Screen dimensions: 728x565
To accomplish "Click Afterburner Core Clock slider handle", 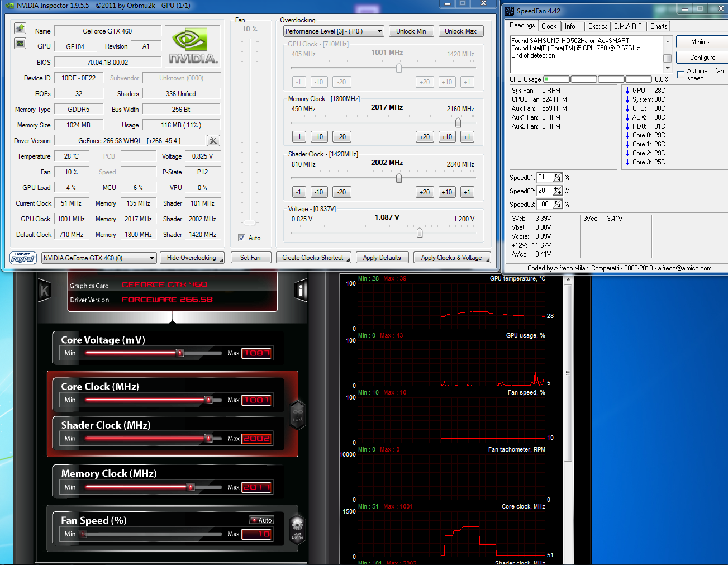I will pos(208,400).
